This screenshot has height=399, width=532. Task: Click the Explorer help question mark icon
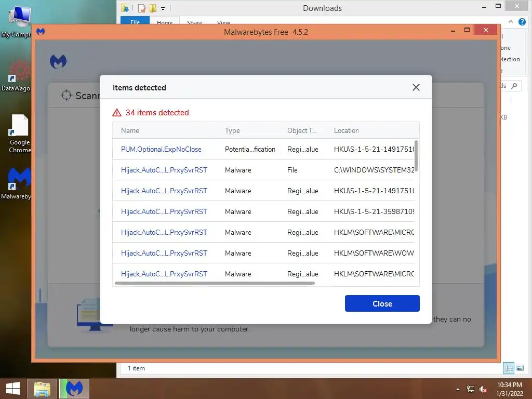click(x=522, y=22)
